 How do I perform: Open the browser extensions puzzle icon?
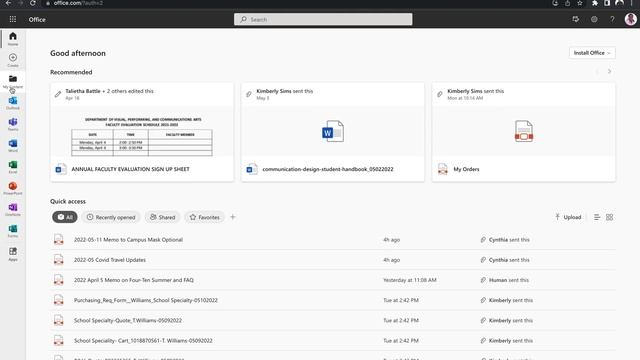click(595, 3)
